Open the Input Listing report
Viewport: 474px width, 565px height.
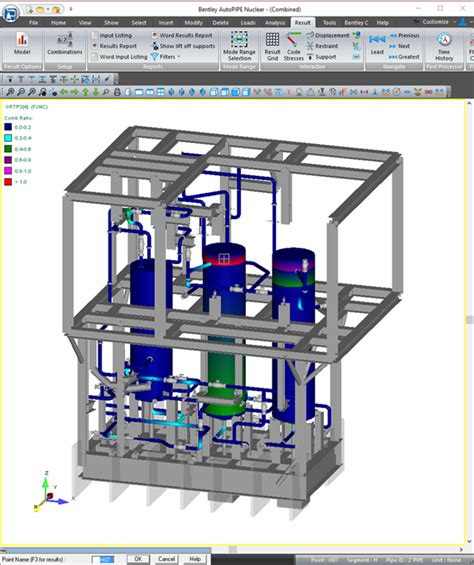112,35
